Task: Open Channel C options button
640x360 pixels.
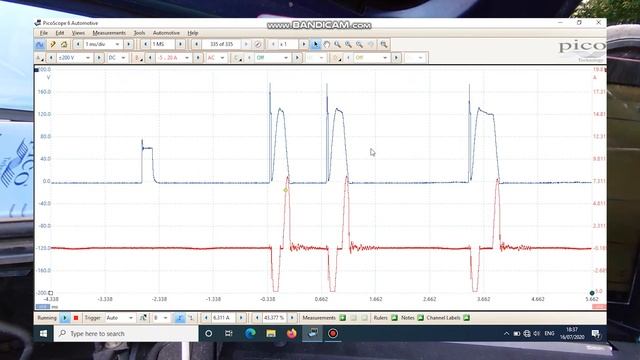Action: 237,58
